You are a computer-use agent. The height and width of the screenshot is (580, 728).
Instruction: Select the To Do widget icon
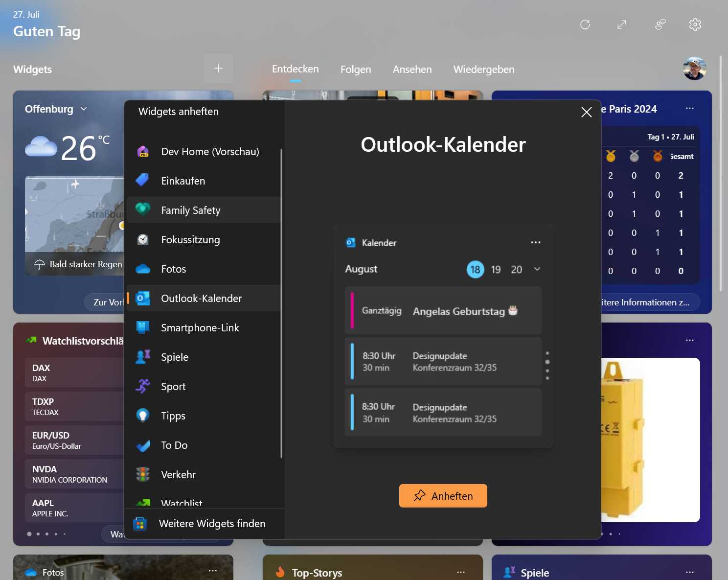click(142, 445)
